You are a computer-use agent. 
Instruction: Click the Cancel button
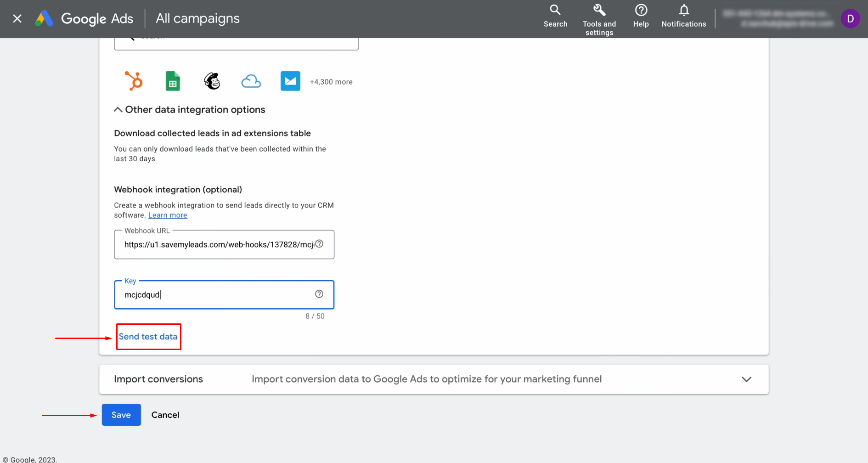click(x=165, y=415)
